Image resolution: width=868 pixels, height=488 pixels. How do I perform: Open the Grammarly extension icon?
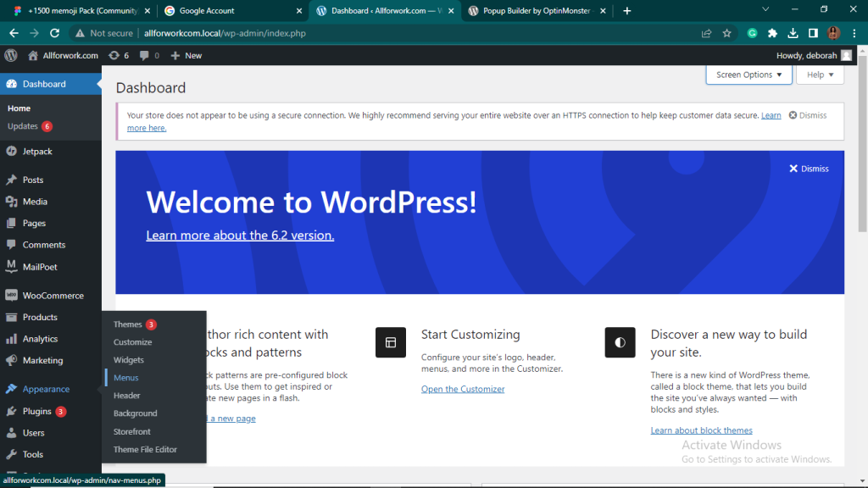[x=752, y=33]
